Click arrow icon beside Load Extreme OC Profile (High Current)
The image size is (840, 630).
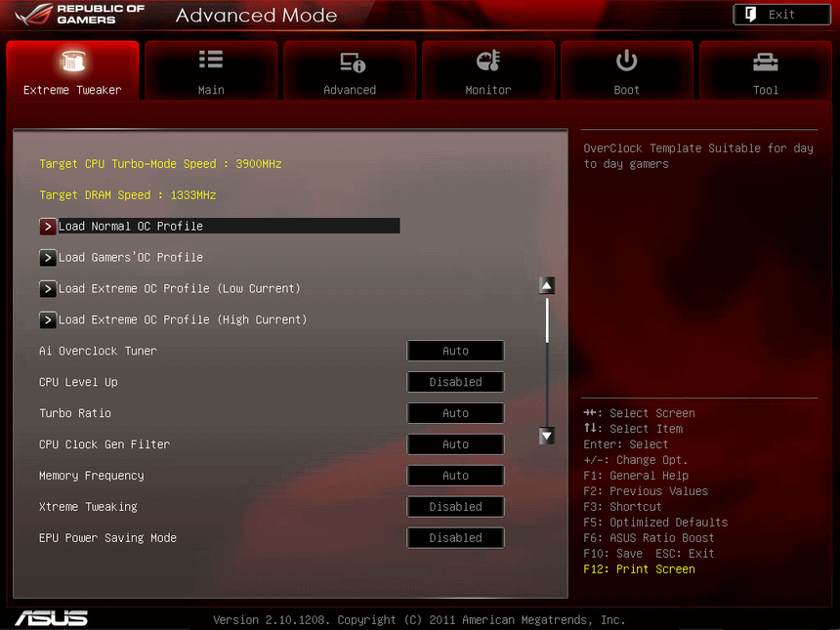47,319
